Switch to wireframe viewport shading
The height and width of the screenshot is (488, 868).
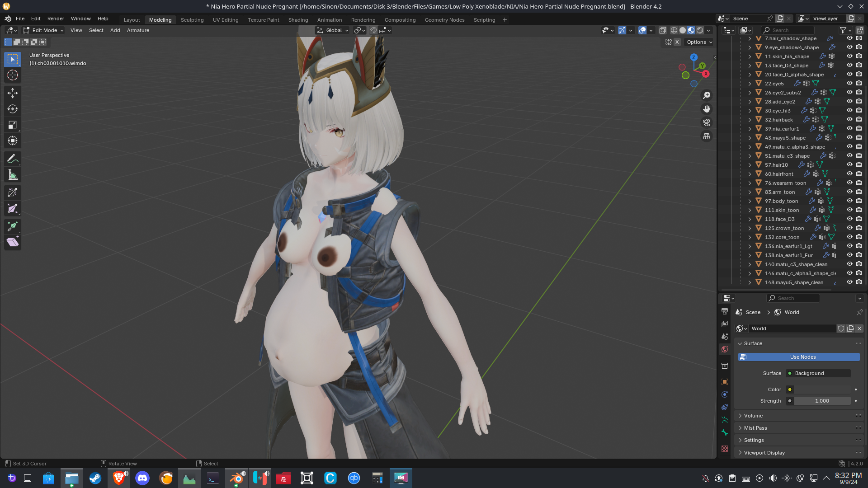tap(674, 30)
